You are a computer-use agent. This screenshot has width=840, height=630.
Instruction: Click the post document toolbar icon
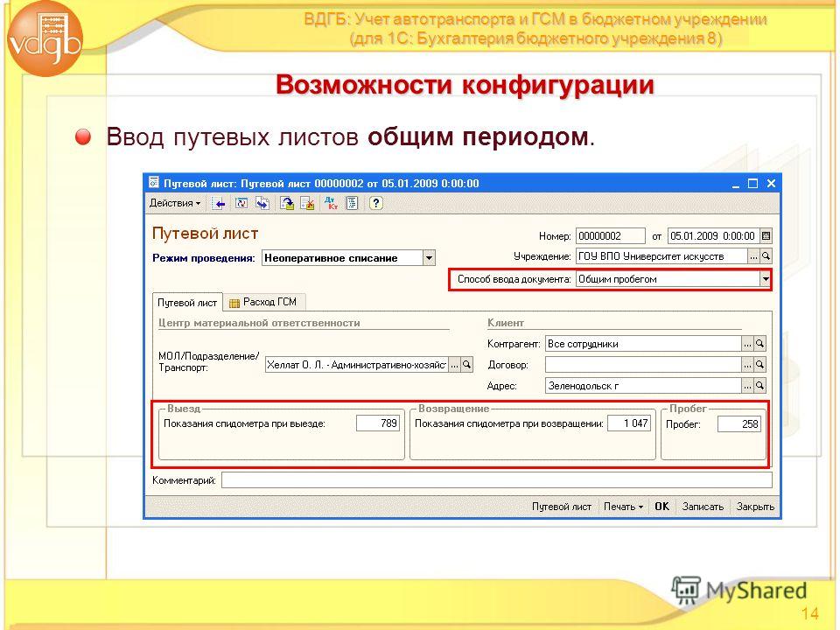[287, 203]
